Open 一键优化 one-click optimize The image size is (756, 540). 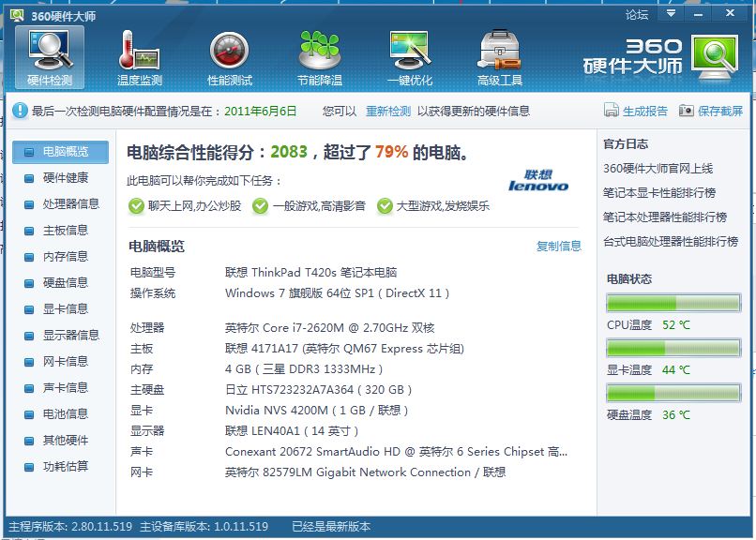pyautogui.click(x=409, y=57)
